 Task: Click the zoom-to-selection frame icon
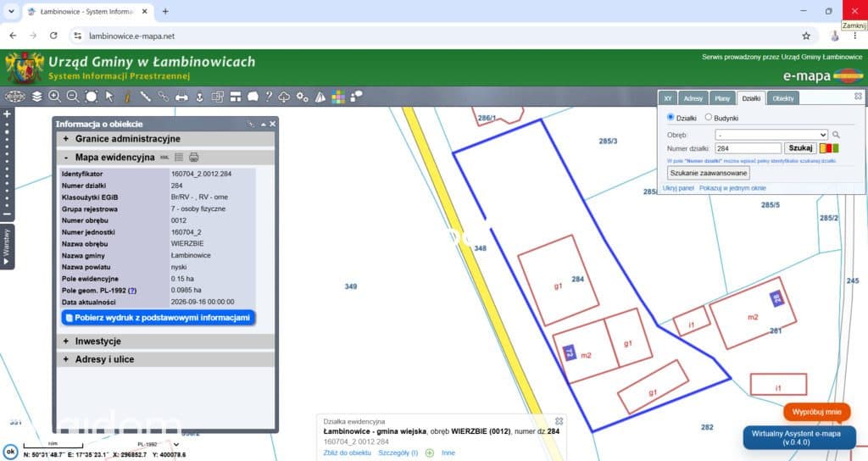[92, 97]
